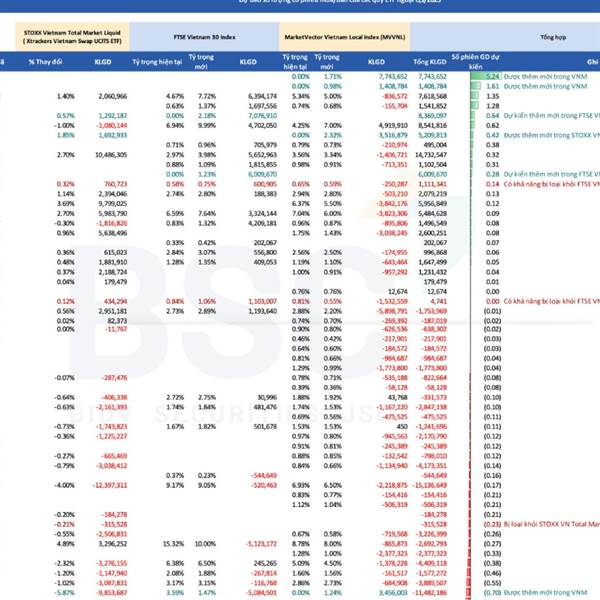600x600 pixels.
Task: Select cell with value 30,996
Action: point(267,397)
